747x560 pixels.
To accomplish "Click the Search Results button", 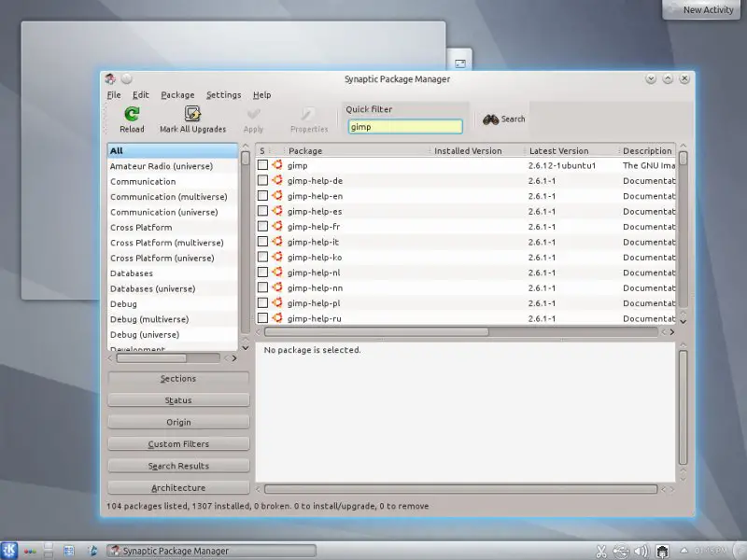I will coord(178,466).
